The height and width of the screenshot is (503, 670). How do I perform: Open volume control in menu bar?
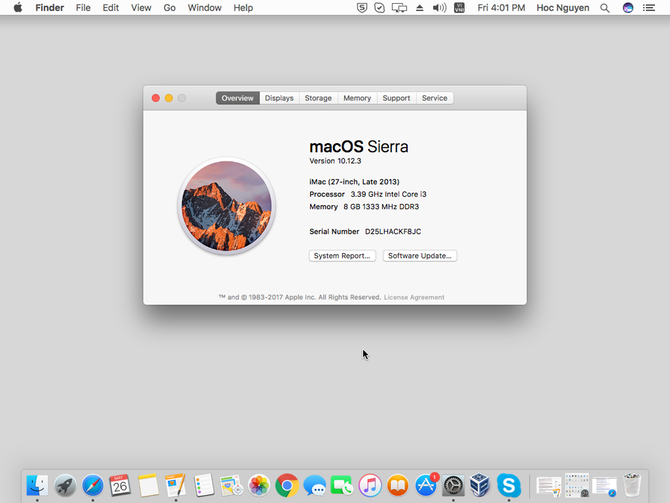[x=439, y=8]
